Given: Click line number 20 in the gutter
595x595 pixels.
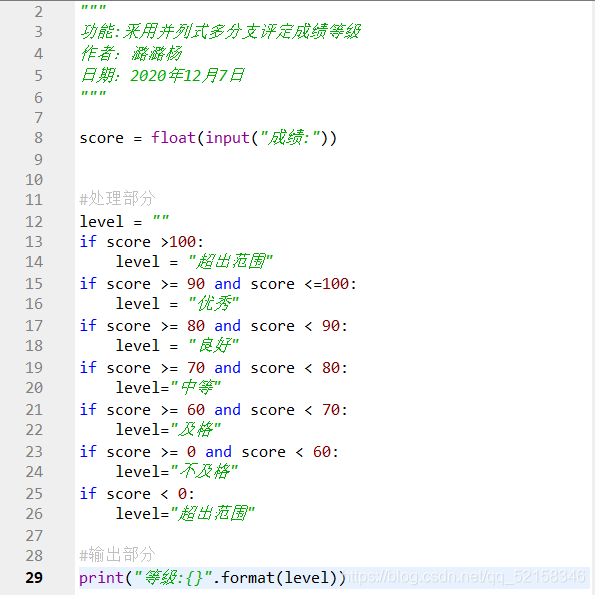Looking at the screenshot, I should (x=34, y=388).
